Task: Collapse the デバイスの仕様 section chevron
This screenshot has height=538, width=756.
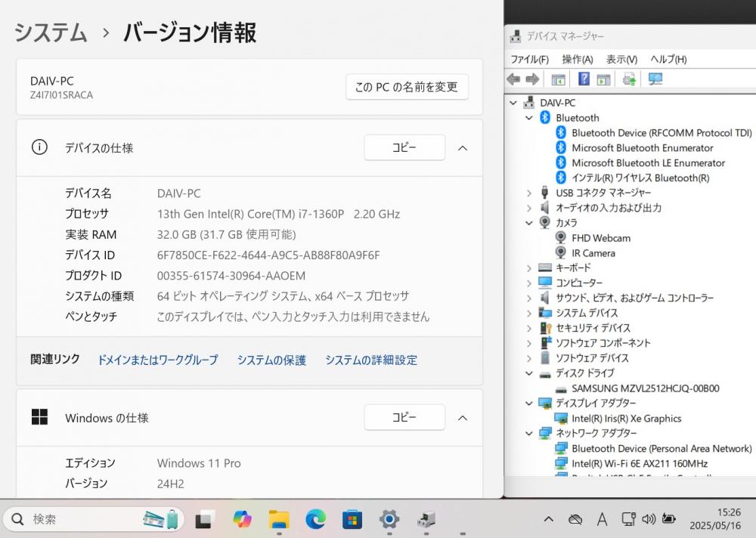Action: [x=463, y=148]
